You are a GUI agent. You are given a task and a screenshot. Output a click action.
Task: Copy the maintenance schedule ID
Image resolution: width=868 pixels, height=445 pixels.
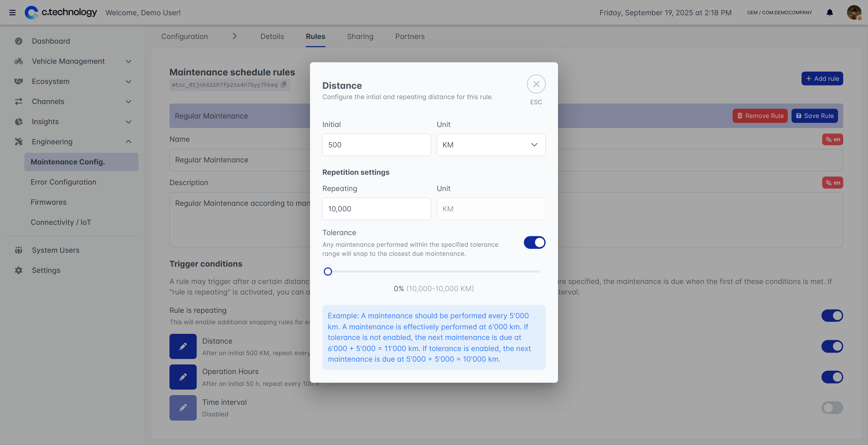click(x=284, y=84)
